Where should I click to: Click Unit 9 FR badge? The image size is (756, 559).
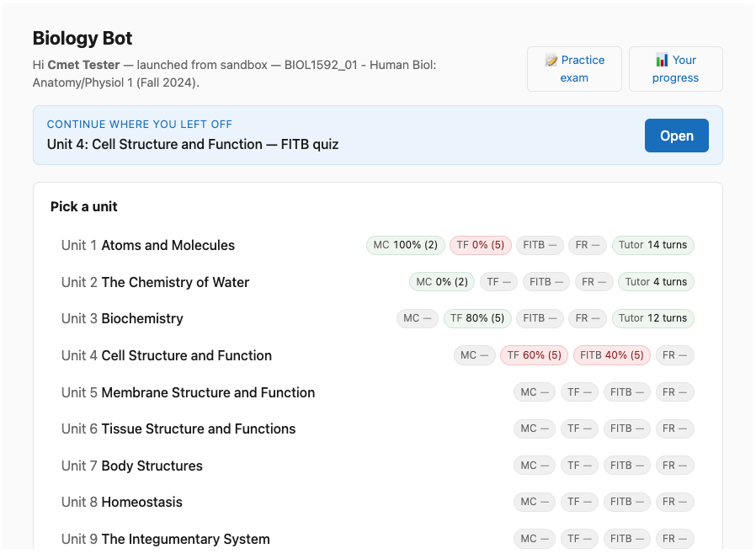pyautogui.click(x=675, y=539)
